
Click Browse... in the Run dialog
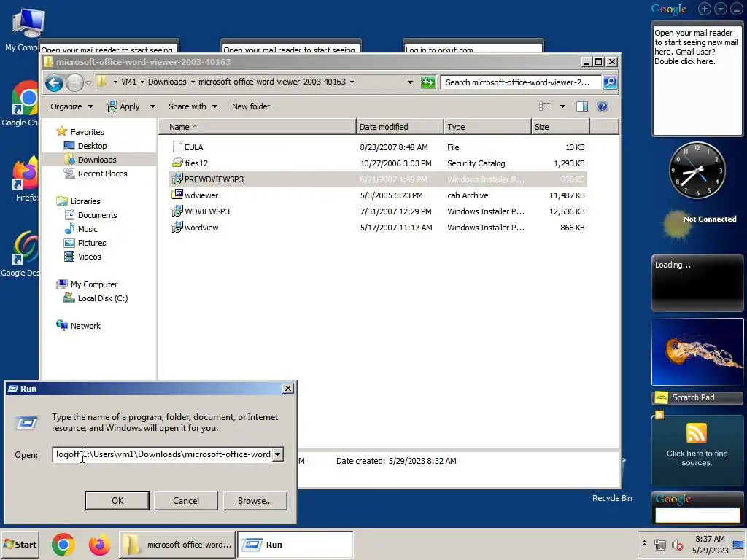click(255, 501)
